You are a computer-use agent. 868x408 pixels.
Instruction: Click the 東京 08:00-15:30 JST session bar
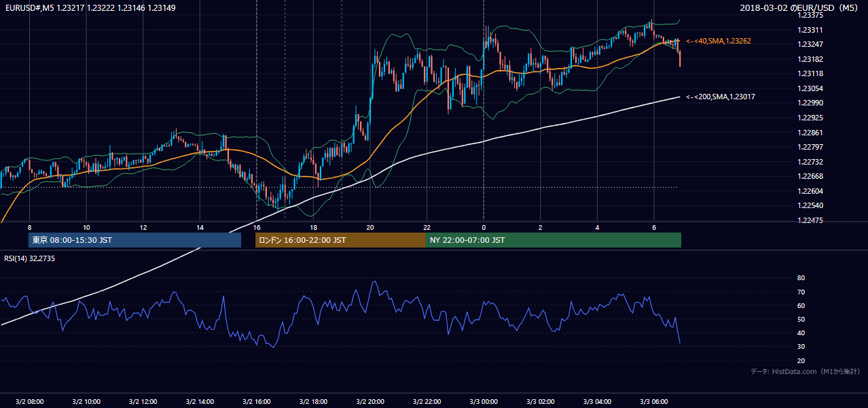tap(134, 240)
